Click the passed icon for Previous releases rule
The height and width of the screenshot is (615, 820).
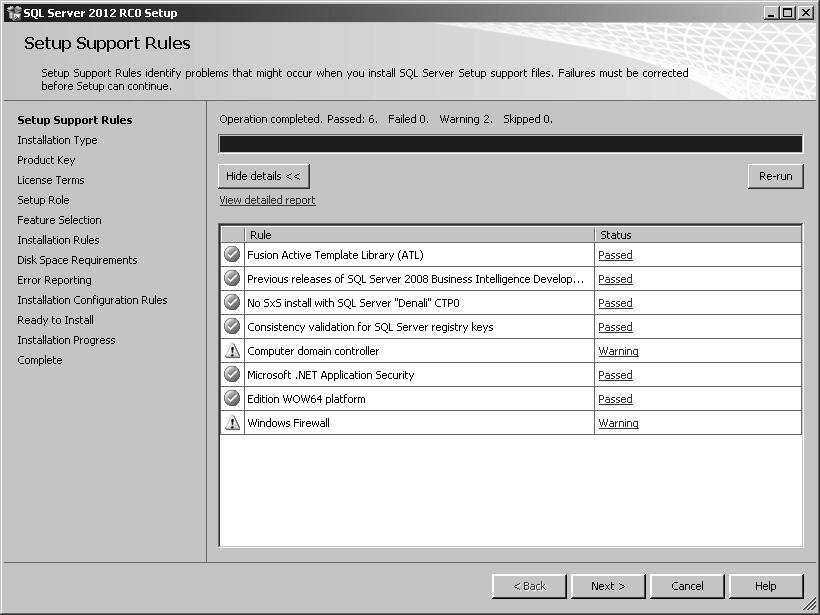click(x=232, y=278)
